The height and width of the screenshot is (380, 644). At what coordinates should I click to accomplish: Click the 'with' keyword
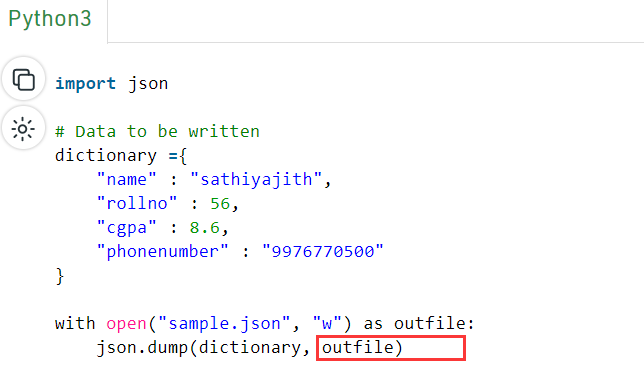coord(75,323)
